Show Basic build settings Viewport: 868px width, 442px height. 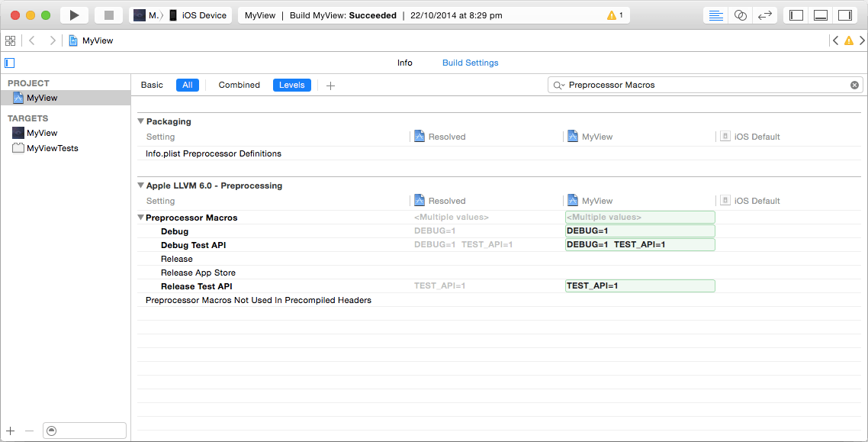(x=152, y=85)
